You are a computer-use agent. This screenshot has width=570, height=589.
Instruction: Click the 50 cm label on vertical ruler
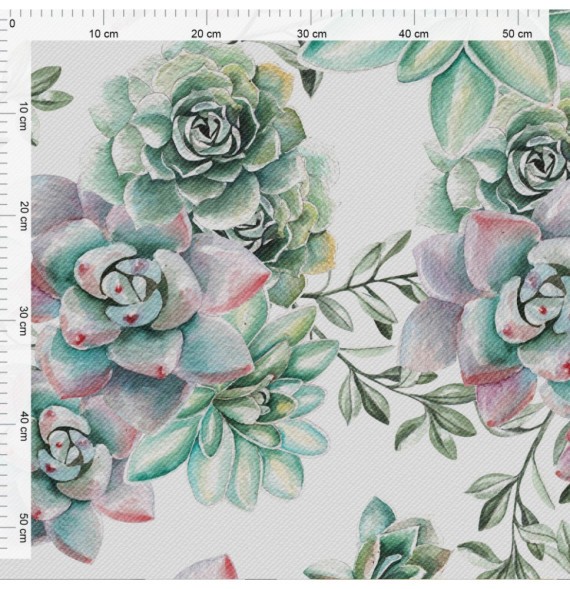pos(23,529)
